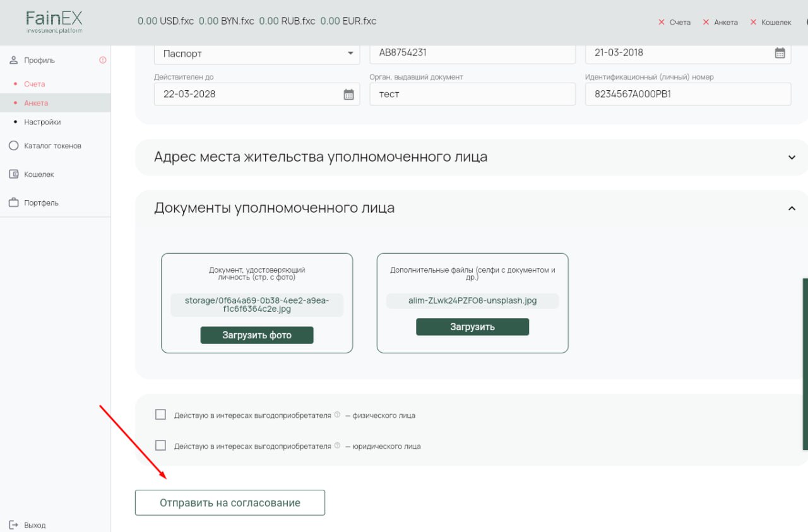
Task: Go to Счета in sidebar menu
Action: pos(34,84)
